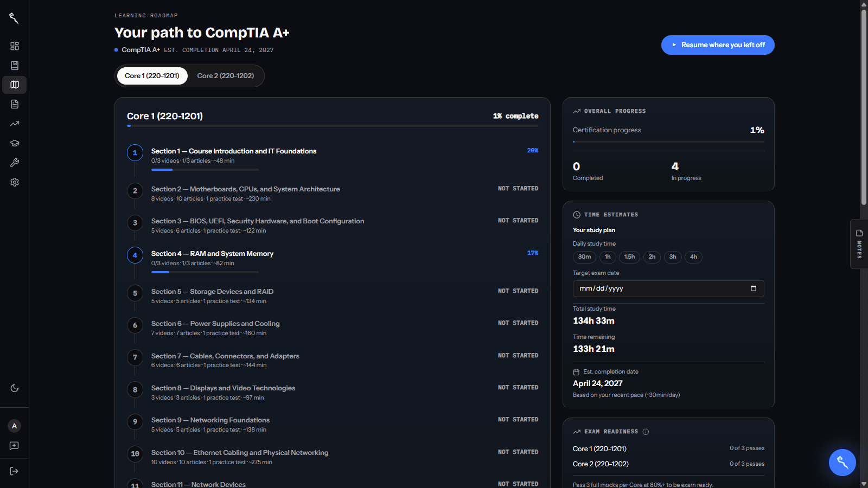Click Section 4 progress bar
Image resolution: width=868 pixels, height=488 pixels.
[x=205, y=272]
